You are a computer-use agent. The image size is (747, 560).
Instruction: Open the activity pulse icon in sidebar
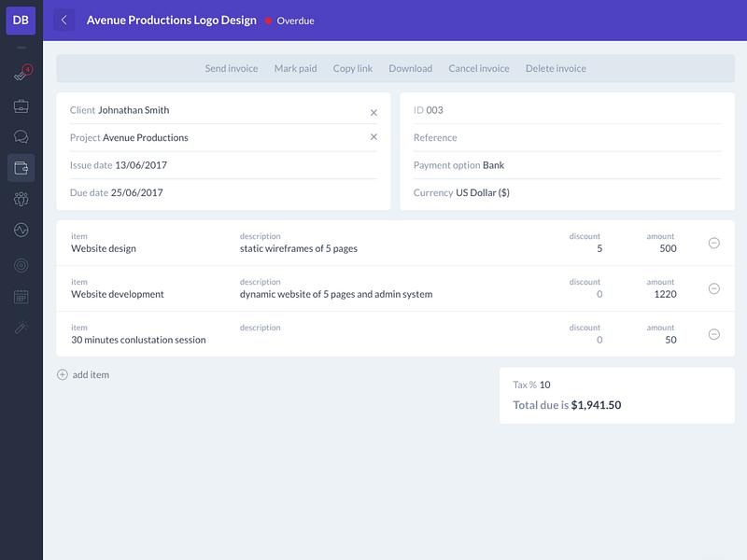(x=21, y=230)
